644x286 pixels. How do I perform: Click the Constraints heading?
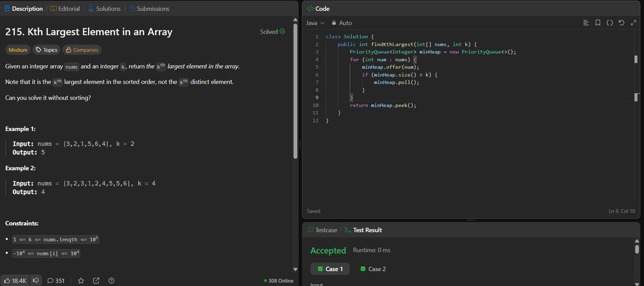point(21,223)
